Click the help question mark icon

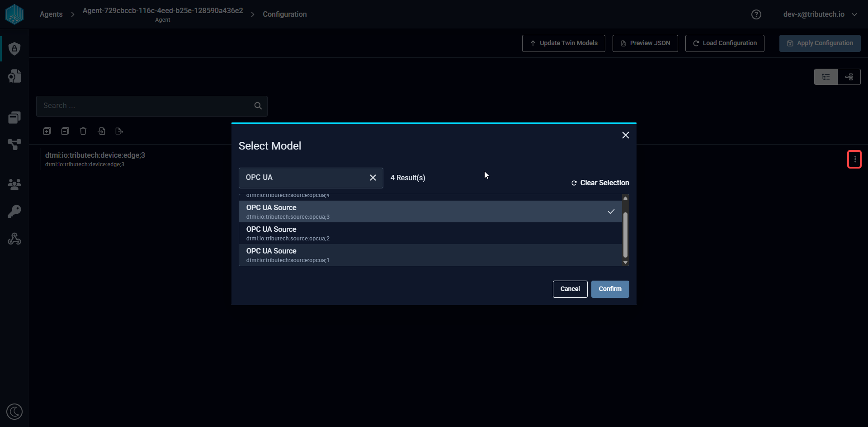pyautogui.click(x=756, y=14)
